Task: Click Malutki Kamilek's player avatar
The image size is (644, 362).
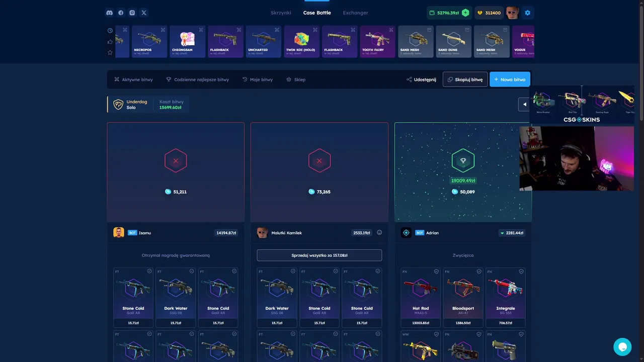Action: [262, 233]
